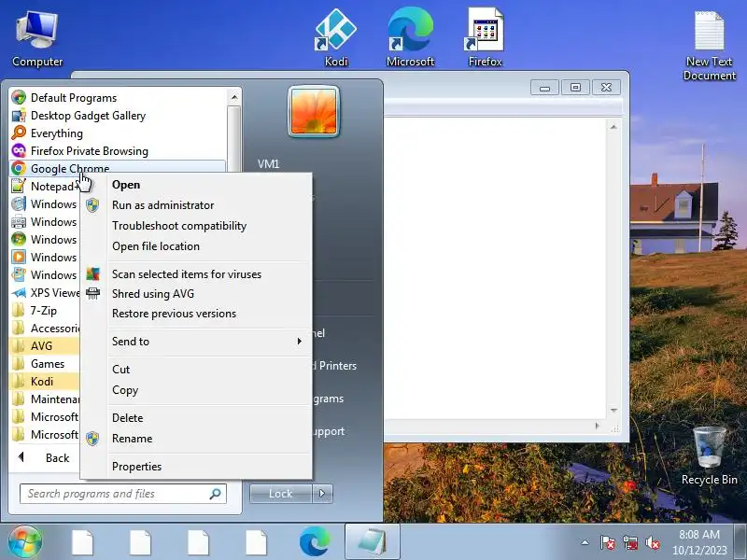The width and height of the screenshot is (747, 560).
Task: Show hidden tray icons arrow
Action: (x=585, y=542)
